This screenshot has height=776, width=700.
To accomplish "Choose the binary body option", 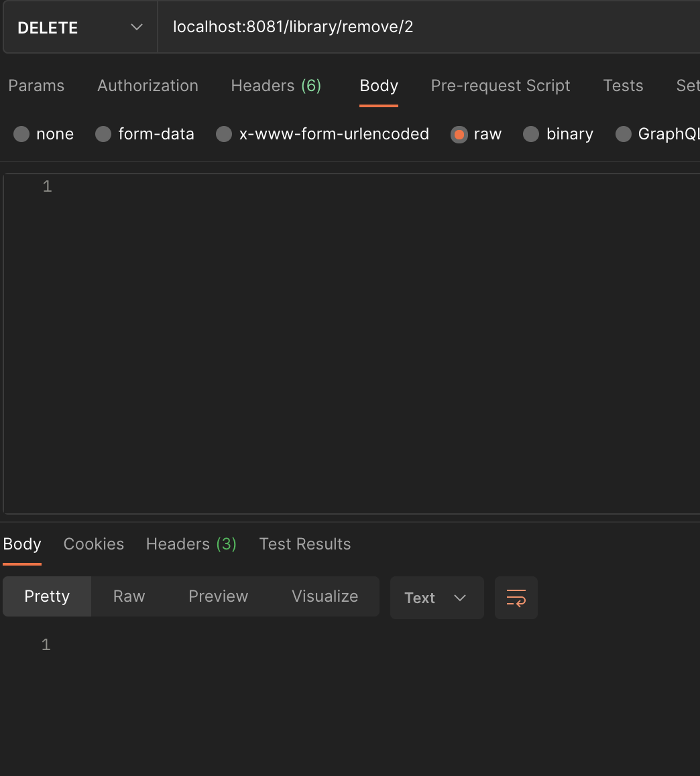I will (x=530, y=134).
